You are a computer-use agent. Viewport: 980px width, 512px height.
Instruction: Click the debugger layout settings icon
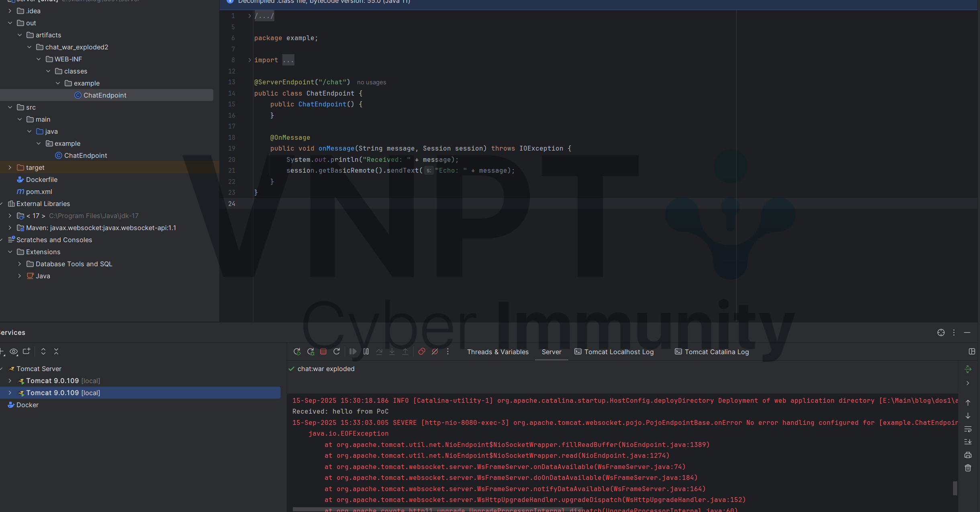point(972,351)
